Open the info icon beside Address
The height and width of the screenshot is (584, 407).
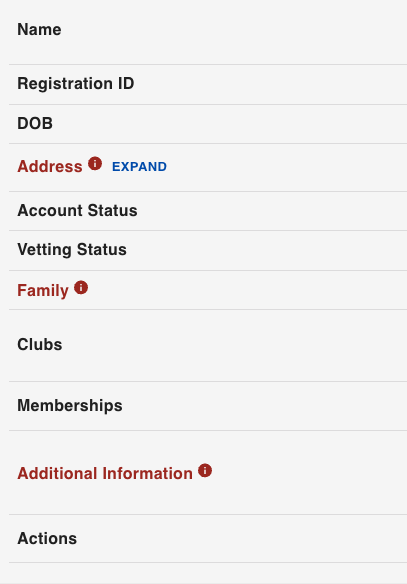[x=95, y=164]
